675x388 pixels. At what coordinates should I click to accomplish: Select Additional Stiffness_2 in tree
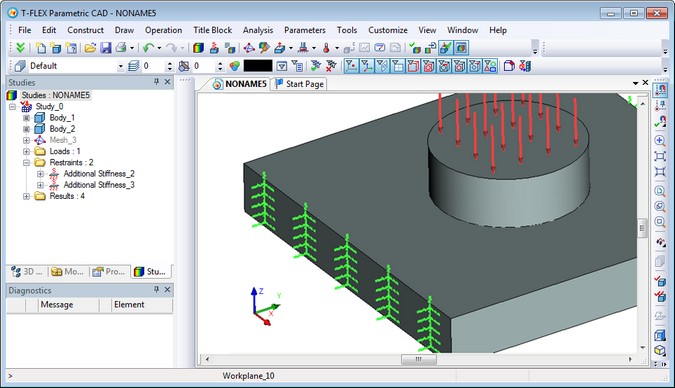(99, 174)
